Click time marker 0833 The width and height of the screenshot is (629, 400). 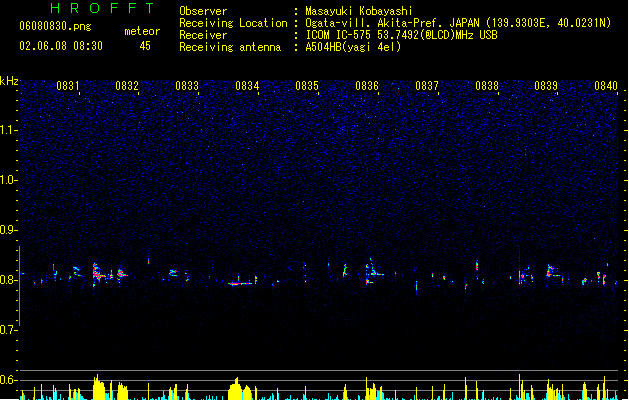187,86
